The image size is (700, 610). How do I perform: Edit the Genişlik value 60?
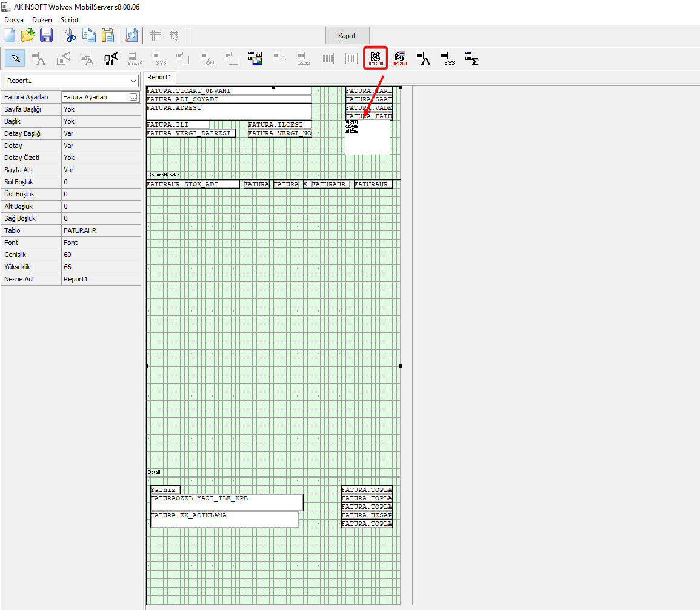click(x=101, y=255)
